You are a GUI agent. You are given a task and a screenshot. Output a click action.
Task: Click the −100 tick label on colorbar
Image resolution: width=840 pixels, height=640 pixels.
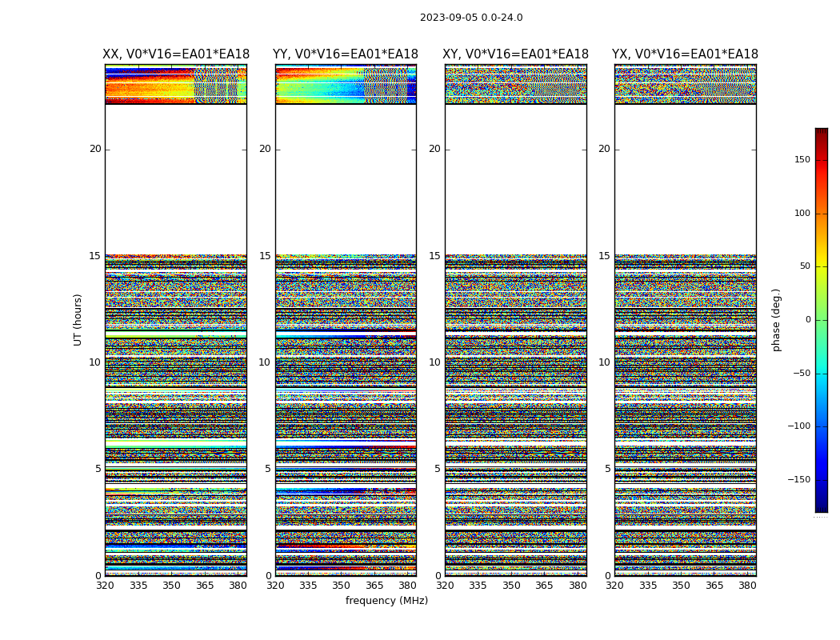pos(799,426)
